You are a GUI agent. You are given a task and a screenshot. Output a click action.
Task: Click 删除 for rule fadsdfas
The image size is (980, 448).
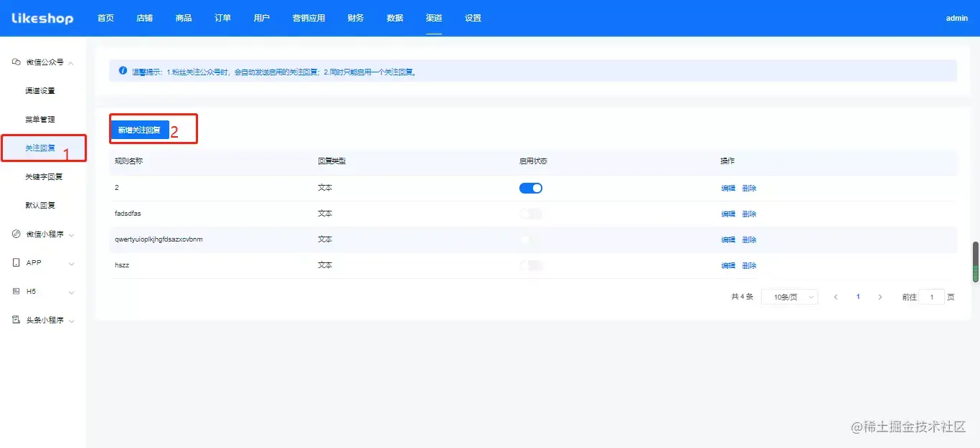749,214
